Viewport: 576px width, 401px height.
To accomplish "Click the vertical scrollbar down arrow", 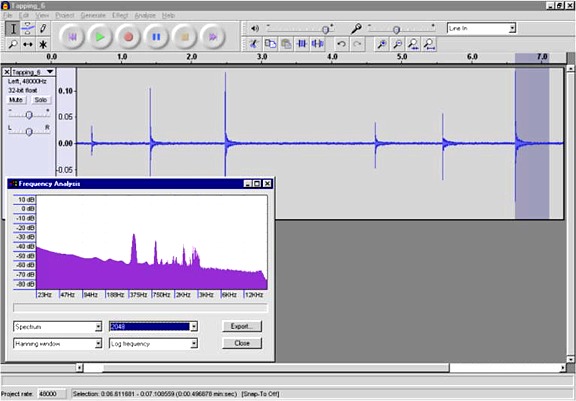I will tap(570, 359).
